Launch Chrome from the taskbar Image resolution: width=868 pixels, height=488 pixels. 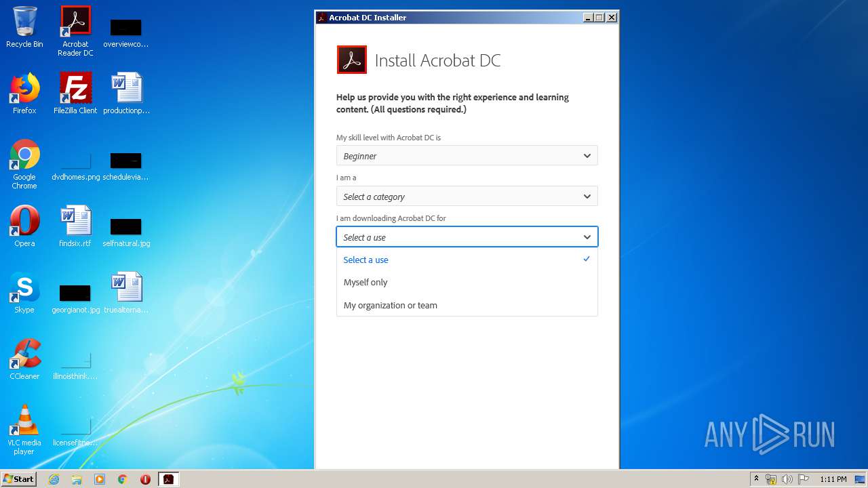point(123,479)
